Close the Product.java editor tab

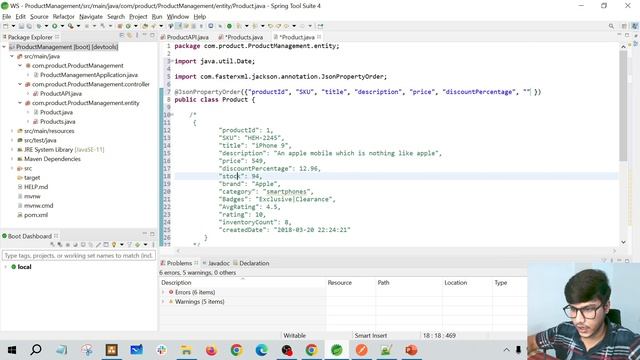coord(319,37)
